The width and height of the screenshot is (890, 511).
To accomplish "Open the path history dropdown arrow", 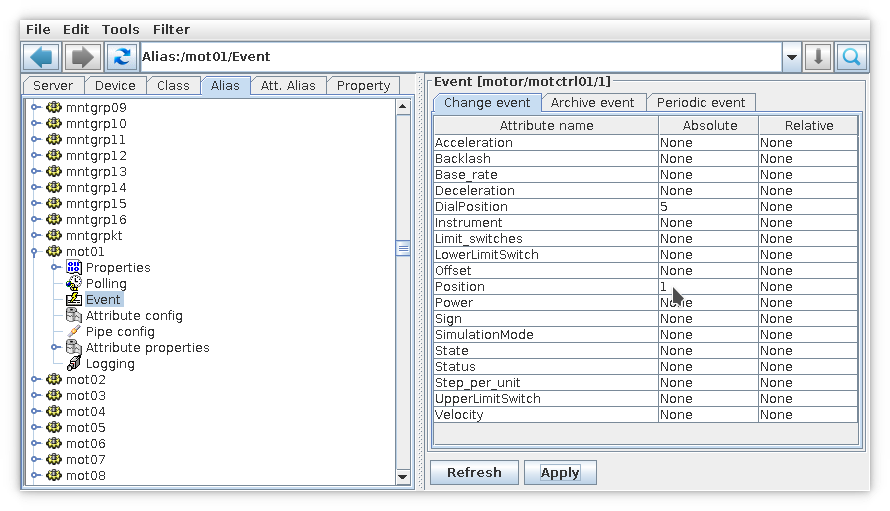I will (x=792, y=57).
